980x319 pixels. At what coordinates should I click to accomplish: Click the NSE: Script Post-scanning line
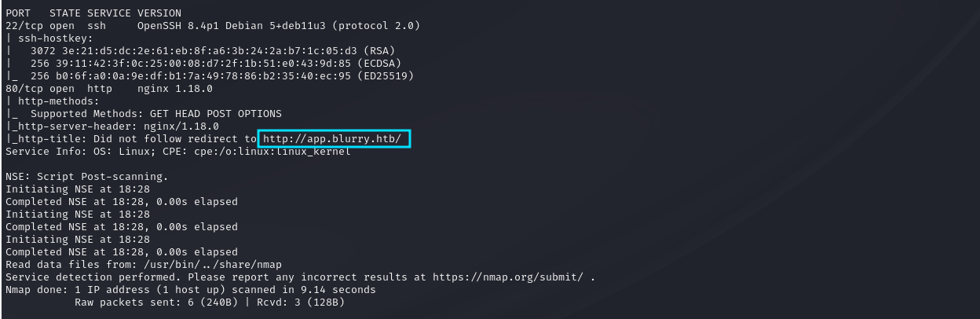[x=86, y=177]
